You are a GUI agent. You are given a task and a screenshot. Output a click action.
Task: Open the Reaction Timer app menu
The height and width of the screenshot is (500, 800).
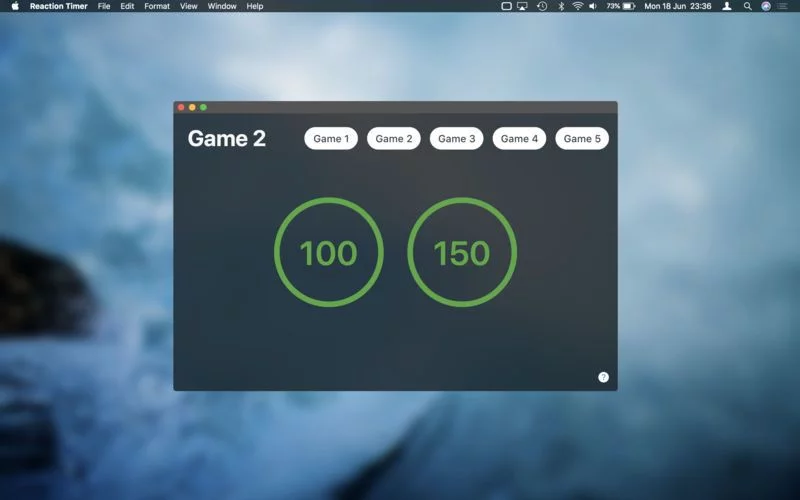click(x=59, y=6)
